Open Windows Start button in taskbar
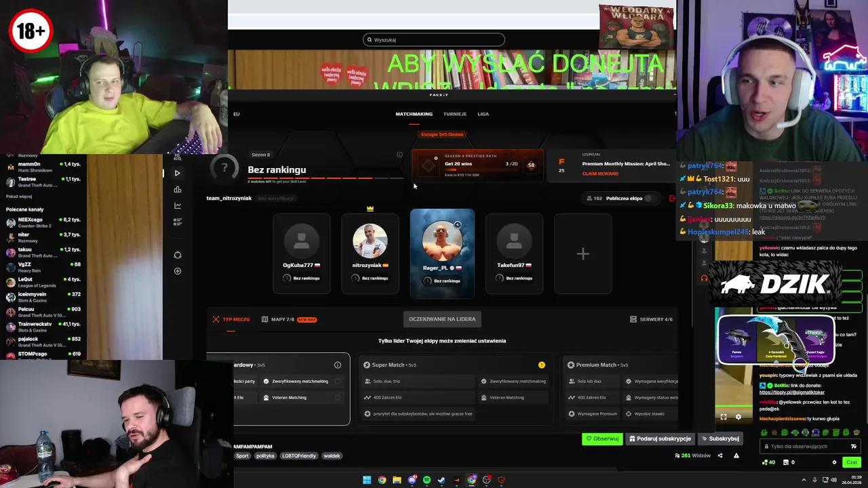The width and height of the screenshot is (868, 488). pyautogui.click(x=366, y=480)
